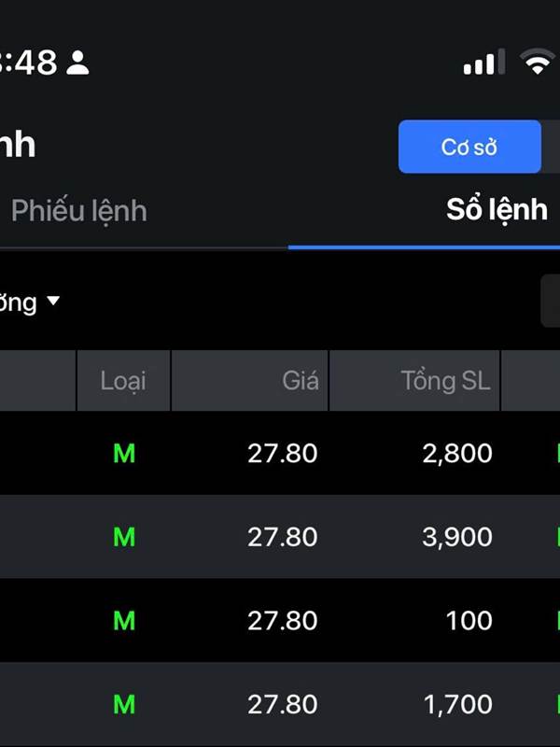560x747 pixels.
Task: Sort by the "Giá" column header
Action: 300,381
